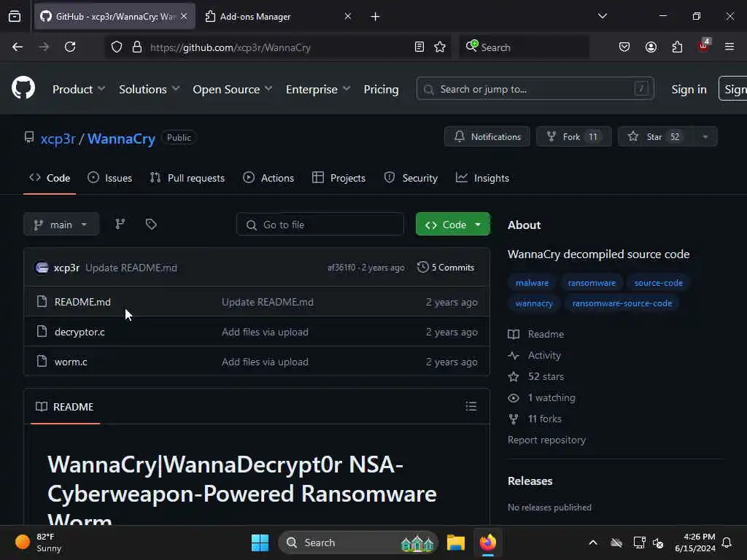Click the Firefox address bar URL

[230, 47]
